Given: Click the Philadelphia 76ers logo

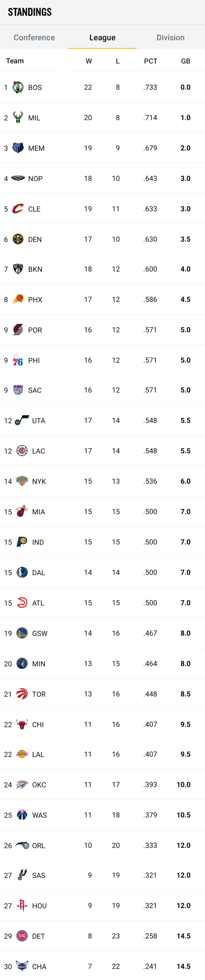Looking at the screenshot, I should point(18,360).
